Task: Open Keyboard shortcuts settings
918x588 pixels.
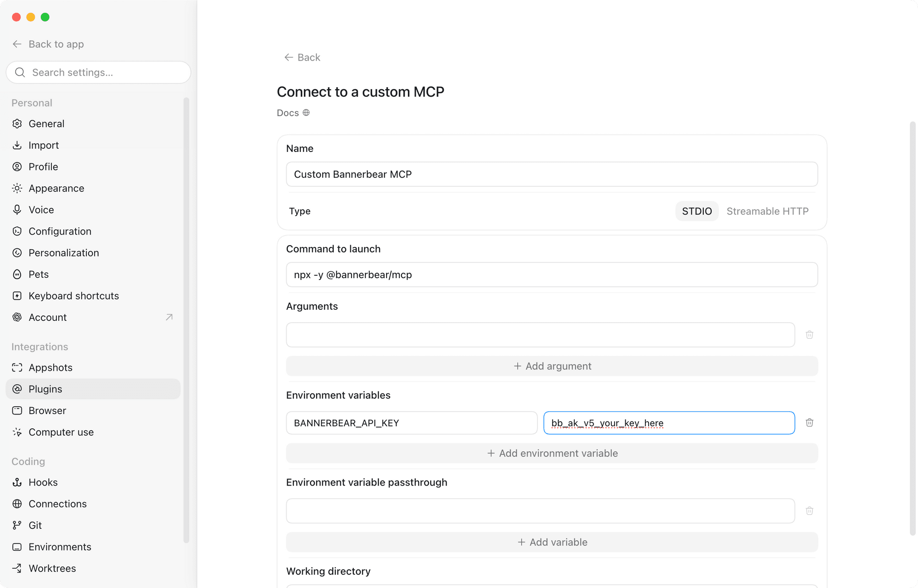Action: 93,296
